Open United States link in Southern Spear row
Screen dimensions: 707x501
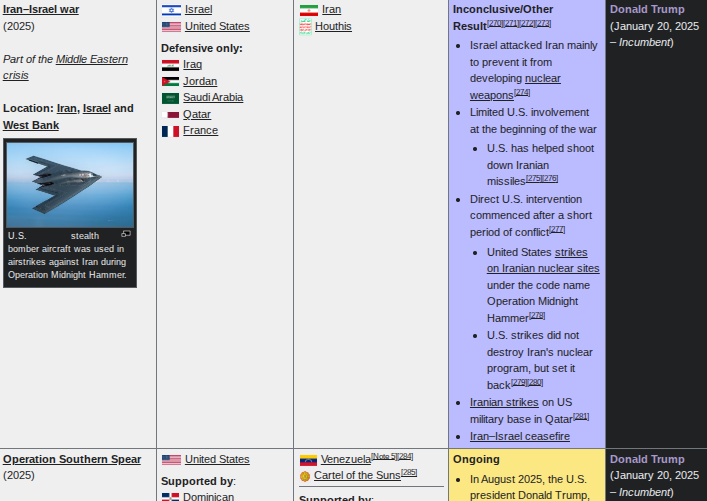(x=217, y=460)
